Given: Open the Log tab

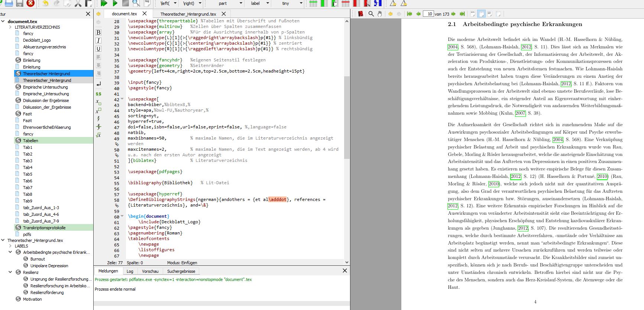Looking at the screenshot, I should pos(130,271).
